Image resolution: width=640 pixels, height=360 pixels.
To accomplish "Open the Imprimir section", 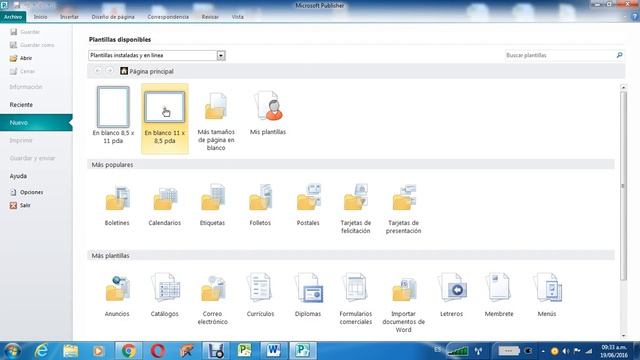I will pos(21,140).
